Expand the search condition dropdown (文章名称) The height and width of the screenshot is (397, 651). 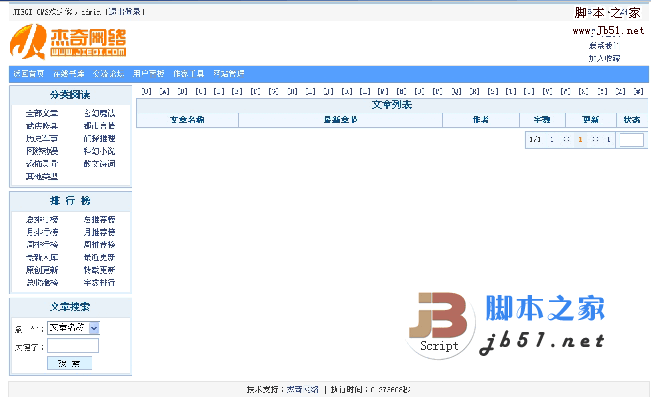click(x=73, y=328)
